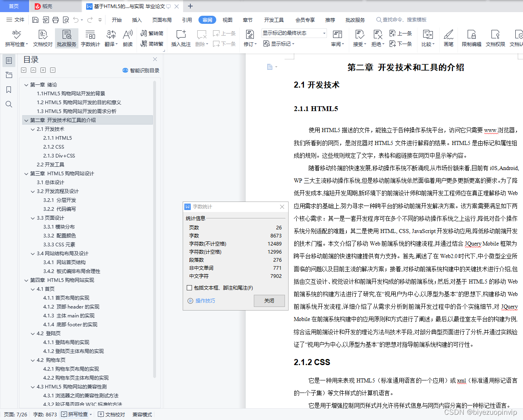Convert text with 繁转简
This screenshot has height=420, width=523.
click(x=152, y=34)
